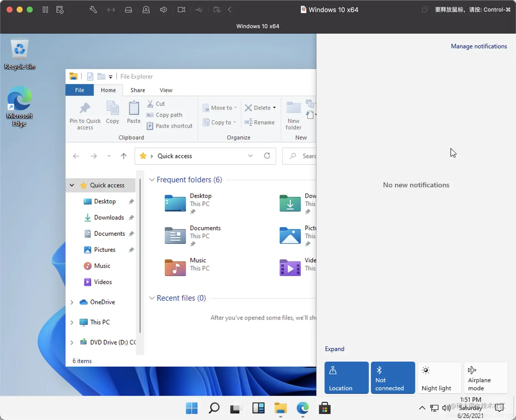Open recent locations dropdown arrow

coord(109,156)
